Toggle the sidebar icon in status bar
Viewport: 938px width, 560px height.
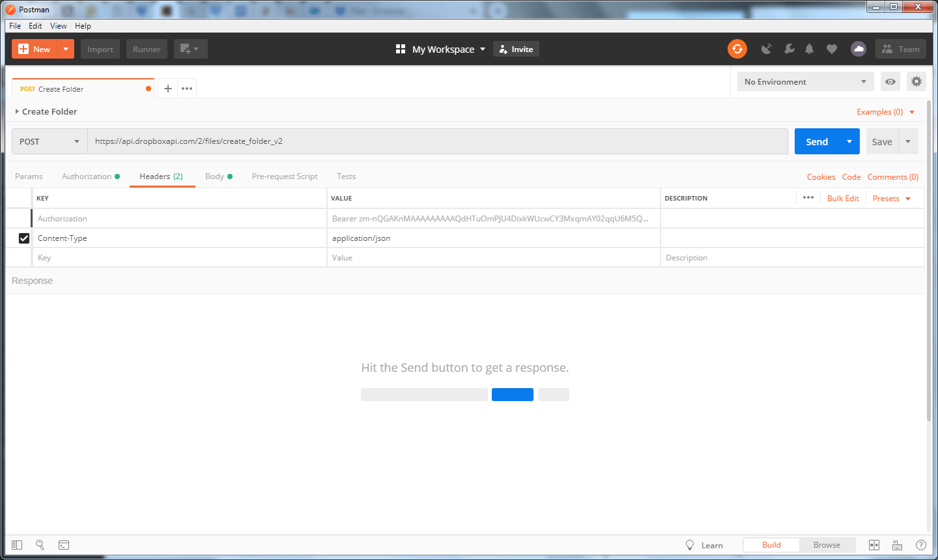(17, 545)
